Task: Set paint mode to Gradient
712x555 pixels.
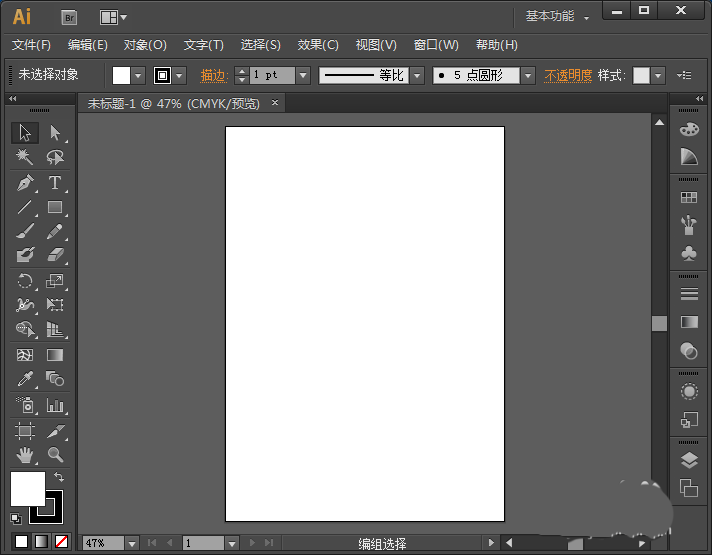Action: coord(41,541)
